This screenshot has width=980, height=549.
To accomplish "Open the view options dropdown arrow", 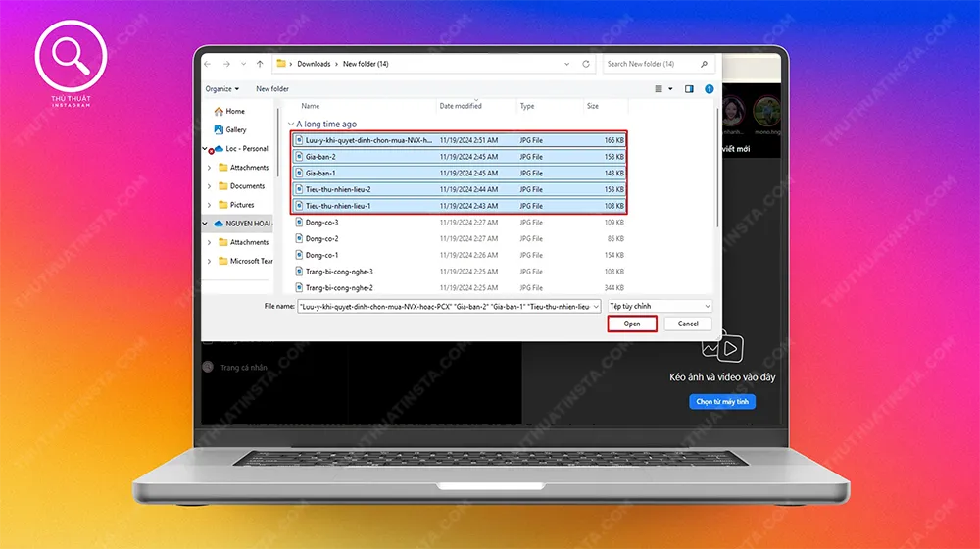I will pos(670,89).
